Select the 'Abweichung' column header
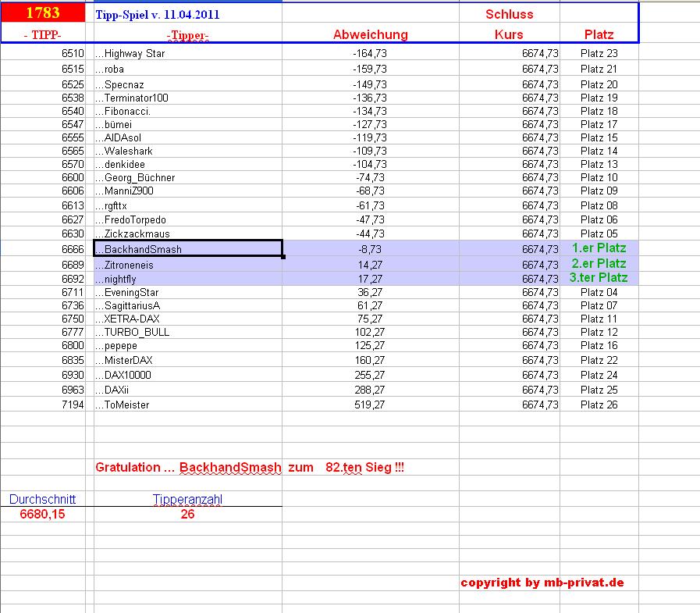Screen dimensions: 700x613 tap(371, 35)
